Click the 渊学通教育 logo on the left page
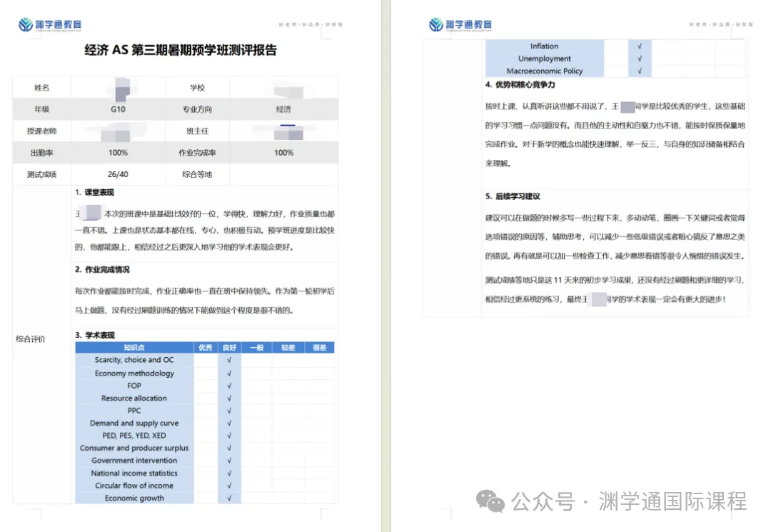771x532 pixels. coord(51,24)
